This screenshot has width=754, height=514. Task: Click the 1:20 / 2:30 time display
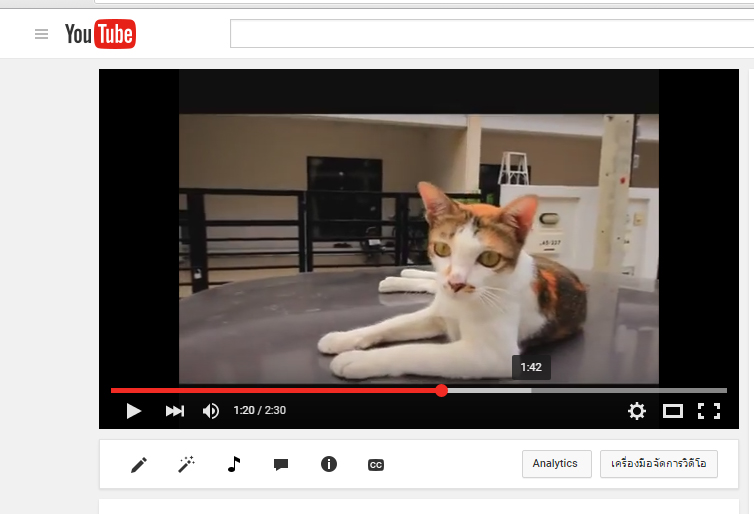click(x=260, y=411)
